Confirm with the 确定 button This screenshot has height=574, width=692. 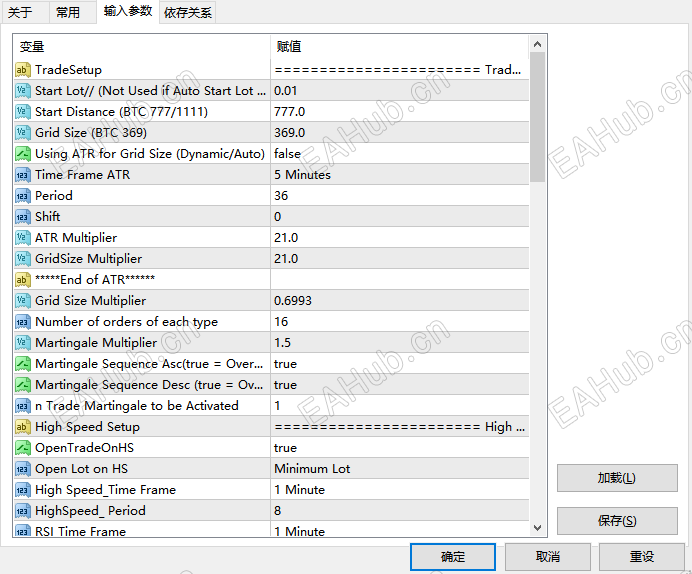pos(453,557)
